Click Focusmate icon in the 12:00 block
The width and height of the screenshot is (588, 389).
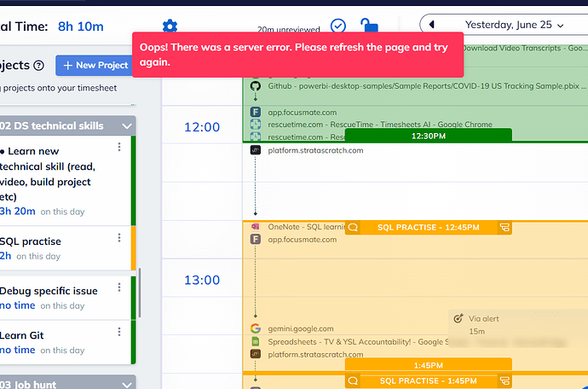click(x=256, y=112)
